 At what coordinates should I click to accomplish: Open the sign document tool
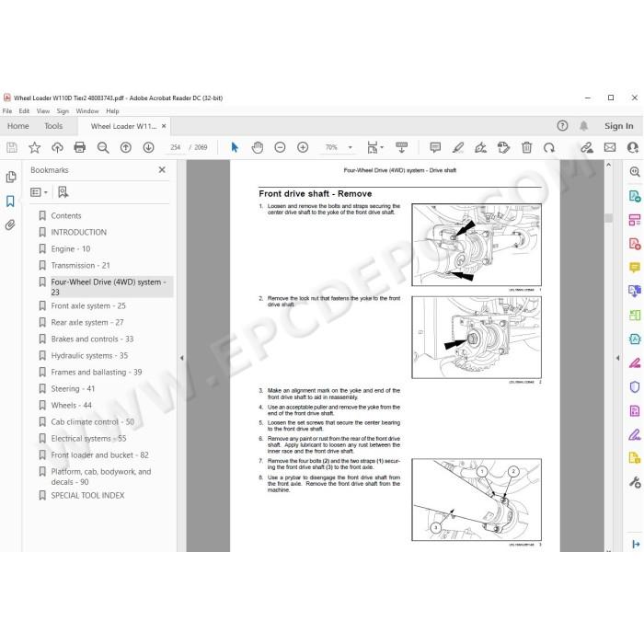480,147
